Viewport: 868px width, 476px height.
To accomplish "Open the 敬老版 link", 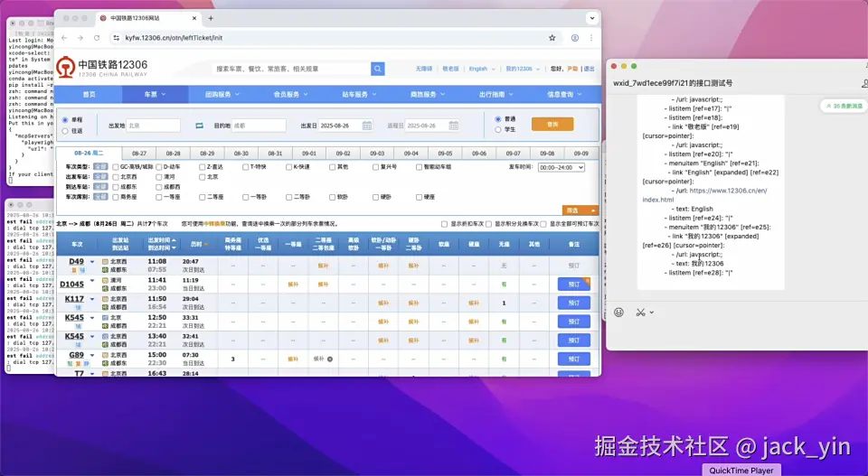I will [x=450, y=69].
